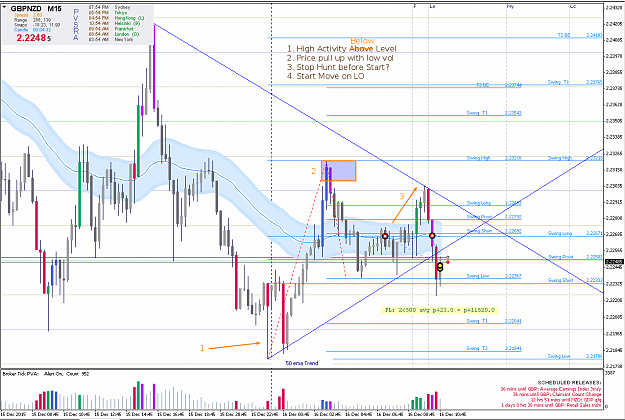
Task: Click the 'Broker Tick PVA: Alert On' indicator label
Action: [46, 374]
